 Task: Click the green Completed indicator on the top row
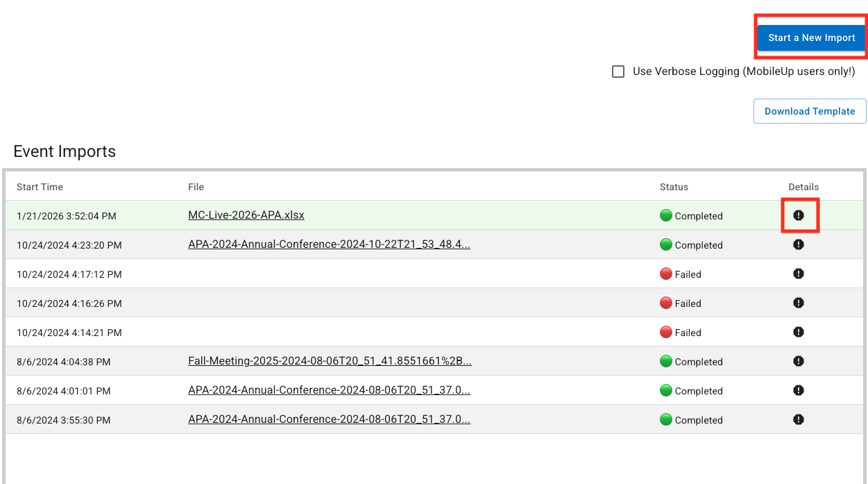click(667, 215)
